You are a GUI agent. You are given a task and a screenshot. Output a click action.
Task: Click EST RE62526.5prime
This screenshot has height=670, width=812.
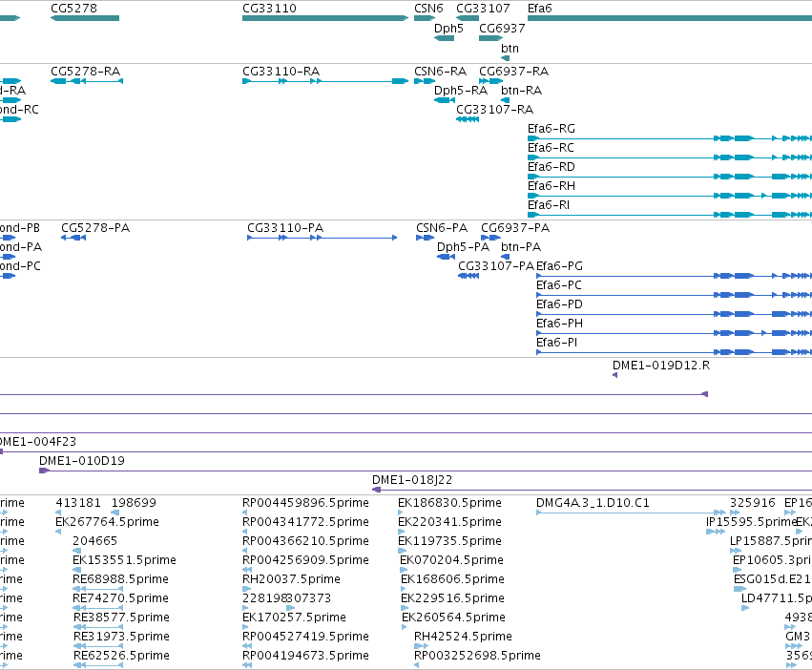pyautogui.click(x=98, y=665)
